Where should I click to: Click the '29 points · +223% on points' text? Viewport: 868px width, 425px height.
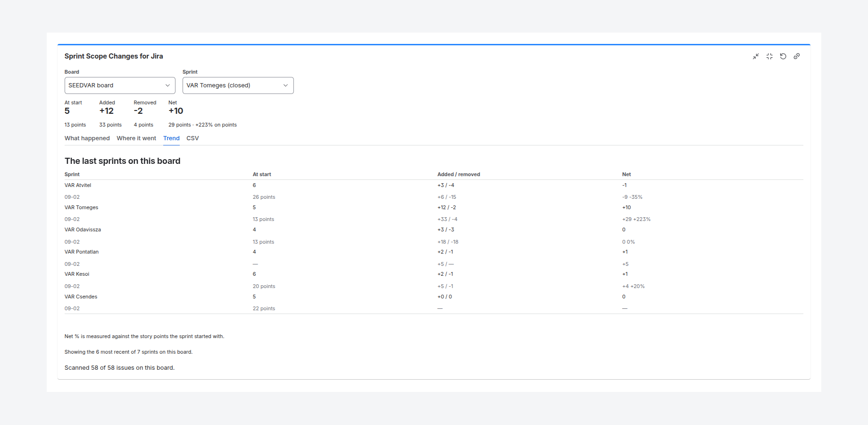[x=202, y=125]
